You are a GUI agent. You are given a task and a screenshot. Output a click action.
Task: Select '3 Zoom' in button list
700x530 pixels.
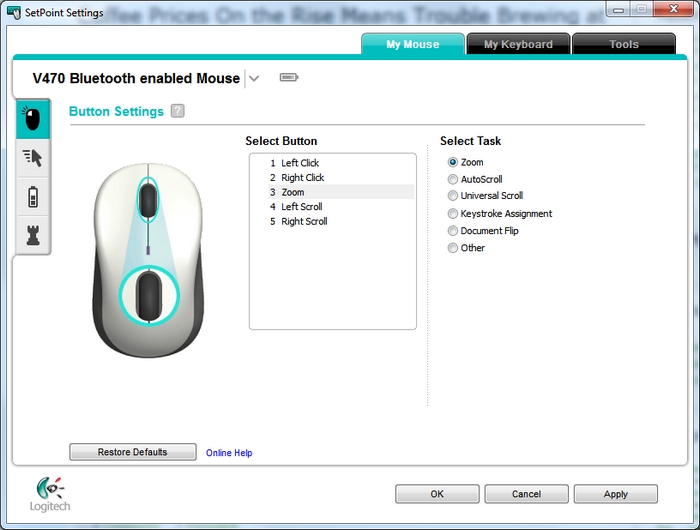pos(341,192)
